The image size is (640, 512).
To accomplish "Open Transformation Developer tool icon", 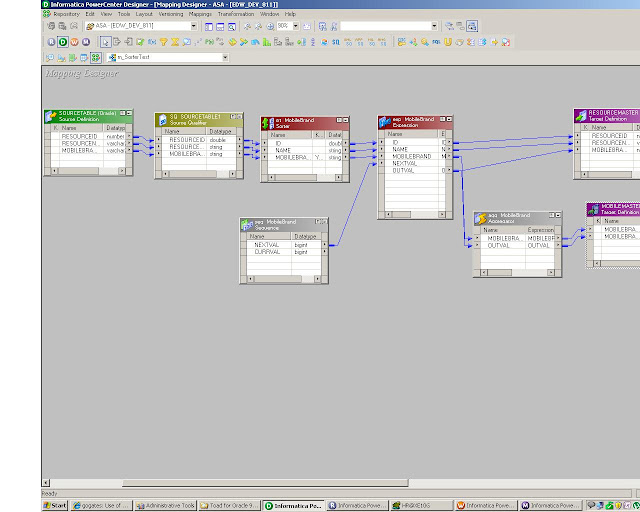I will tap(73, 58).
